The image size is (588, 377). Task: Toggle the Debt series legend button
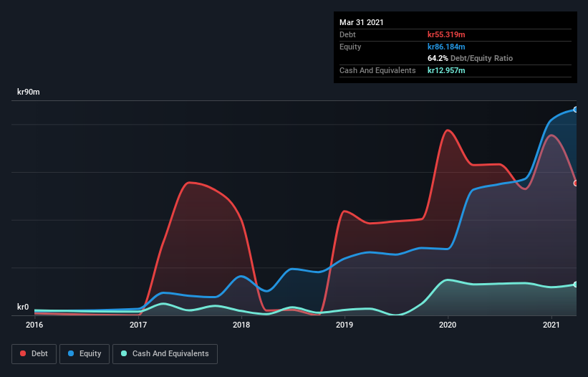(34, 354)
